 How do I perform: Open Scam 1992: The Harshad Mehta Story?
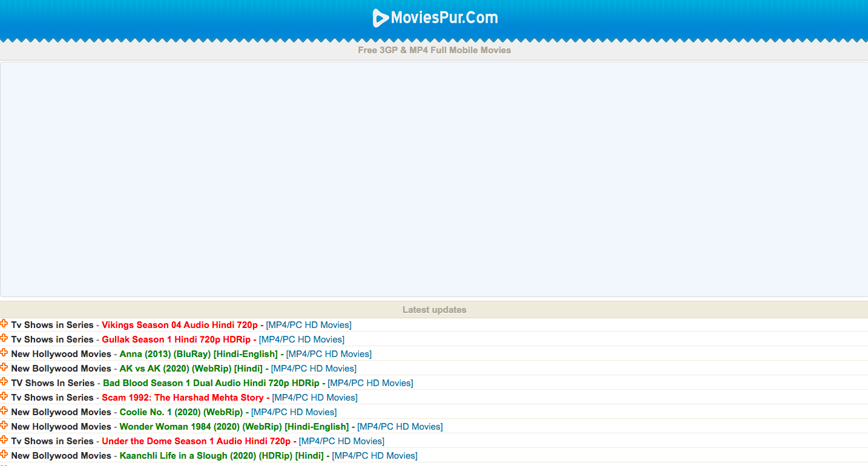point(182,398)
